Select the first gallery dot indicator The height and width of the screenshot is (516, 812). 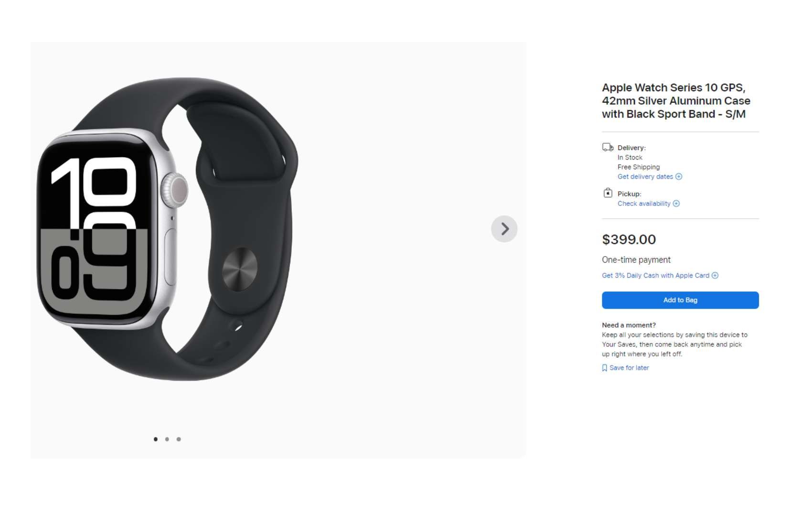(x=156, y=439)
